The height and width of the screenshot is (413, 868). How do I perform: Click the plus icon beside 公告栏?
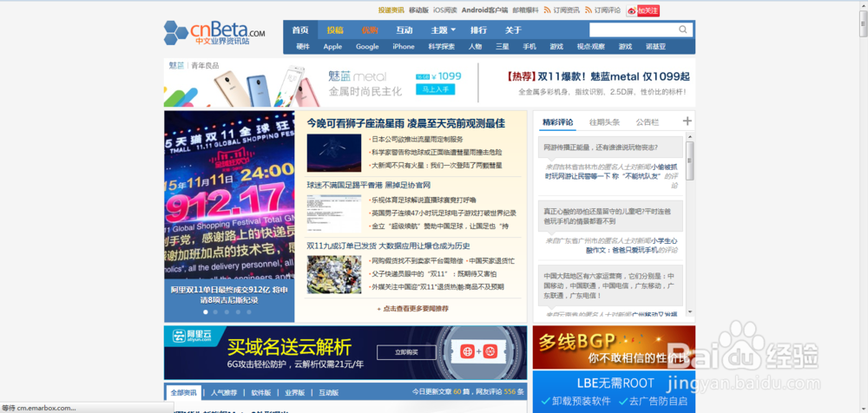pos(687,121)
